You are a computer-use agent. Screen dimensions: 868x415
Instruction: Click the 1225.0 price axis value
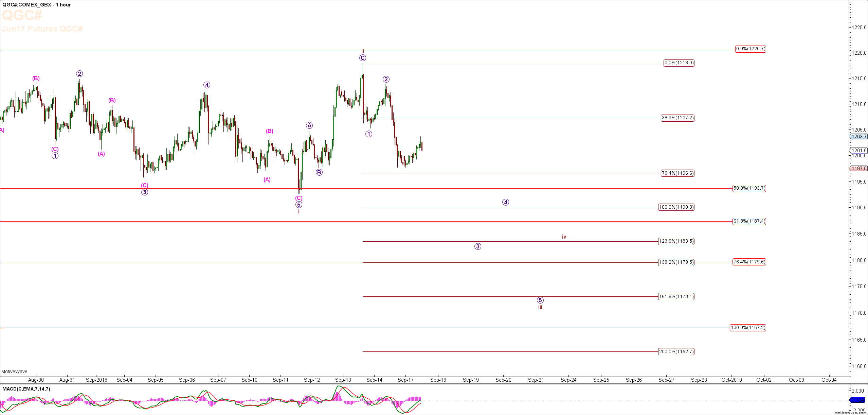click(x=860, y=28)
